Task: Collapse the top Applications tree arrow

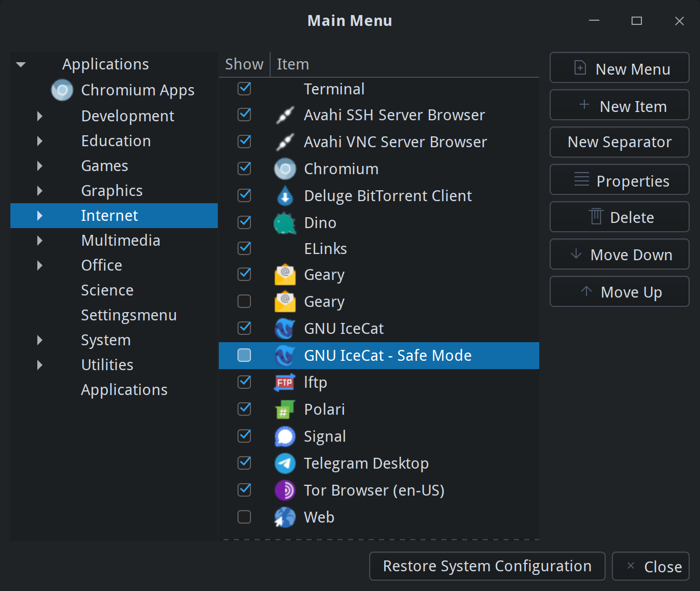Action: pos(21,65)
